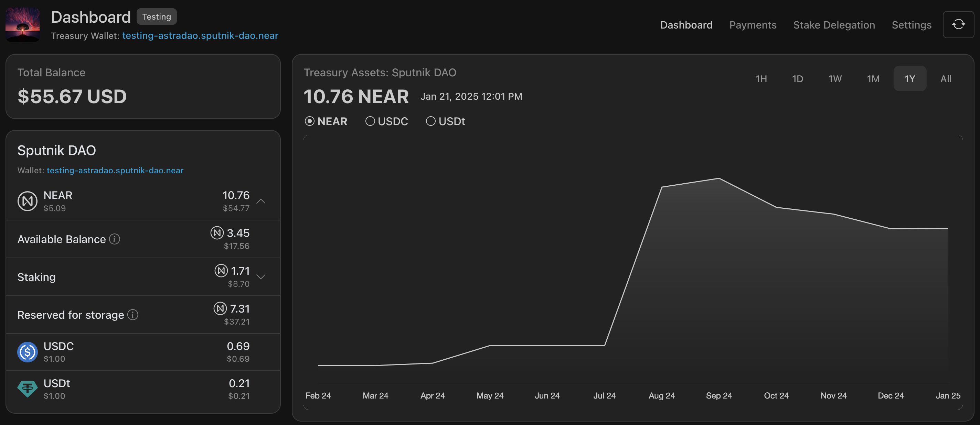Click the Sputnik DAO card title
980x425 pixels.
(x=57, y=151)
